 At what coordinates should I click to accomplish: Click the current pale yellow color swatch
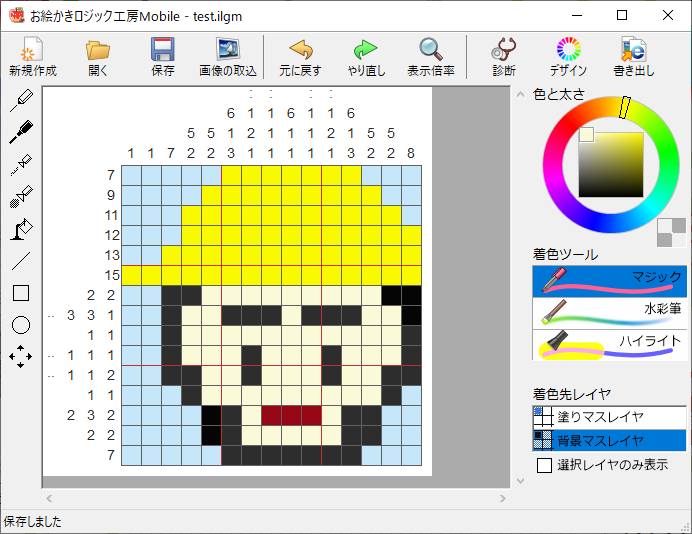(x=587, y=135)
